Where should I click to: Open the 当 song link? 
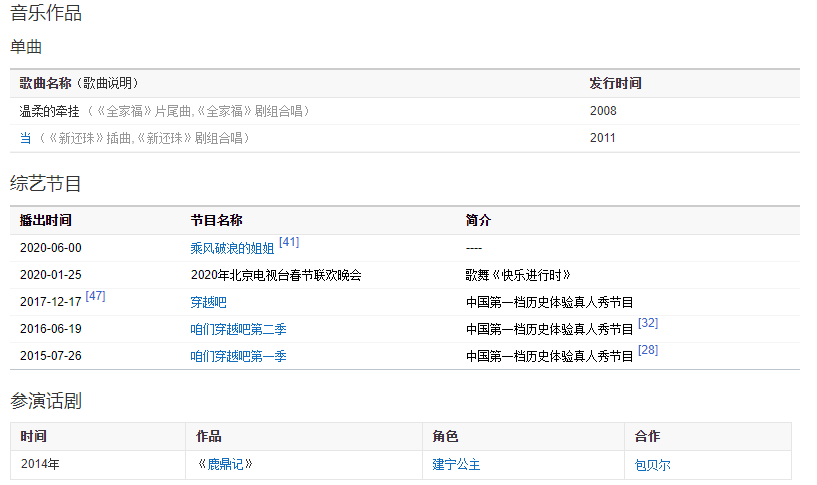point(25,138)
